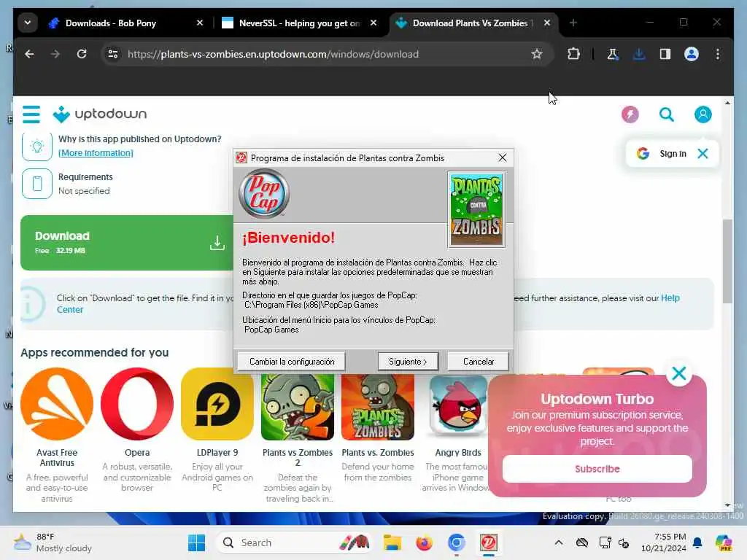Click the browser back arrow

[29, 54]
